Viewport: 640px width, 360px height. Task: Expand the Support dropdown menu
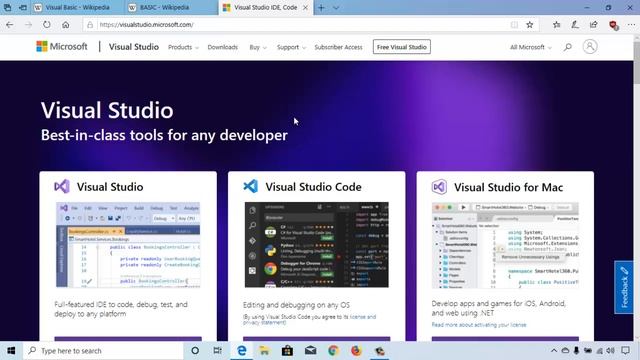point(291,47)
